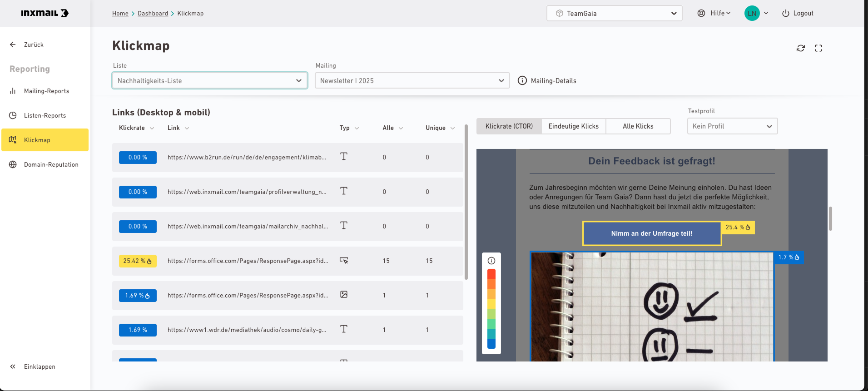The width and height of the screenshot is (868, 391).
Task: Open the Mailing dropdown showing Newsletter I 2025
Action: tap(412, 80)
